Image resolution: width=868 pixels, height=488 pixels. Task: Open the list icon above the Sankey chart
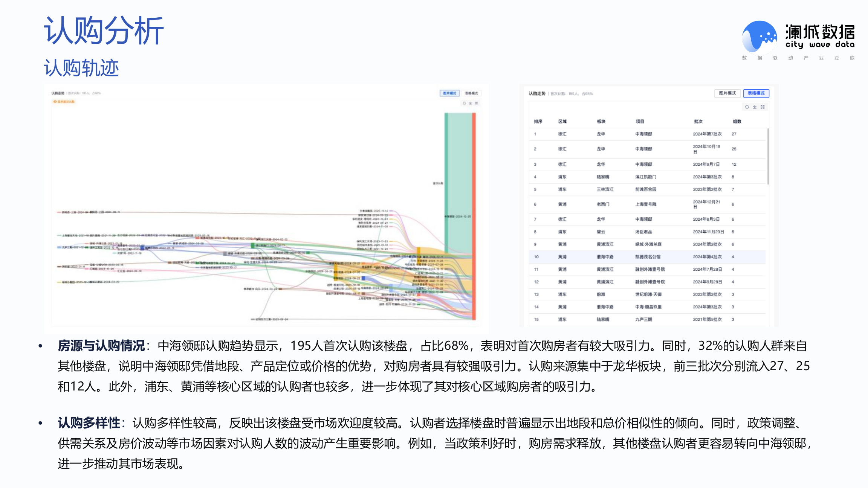(476, 103)
